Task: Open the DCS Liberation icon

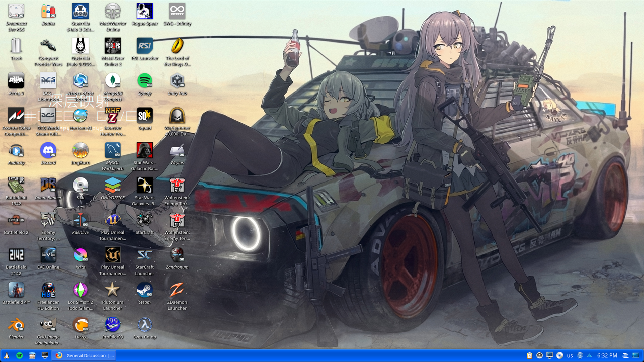Action: [48, 80]
